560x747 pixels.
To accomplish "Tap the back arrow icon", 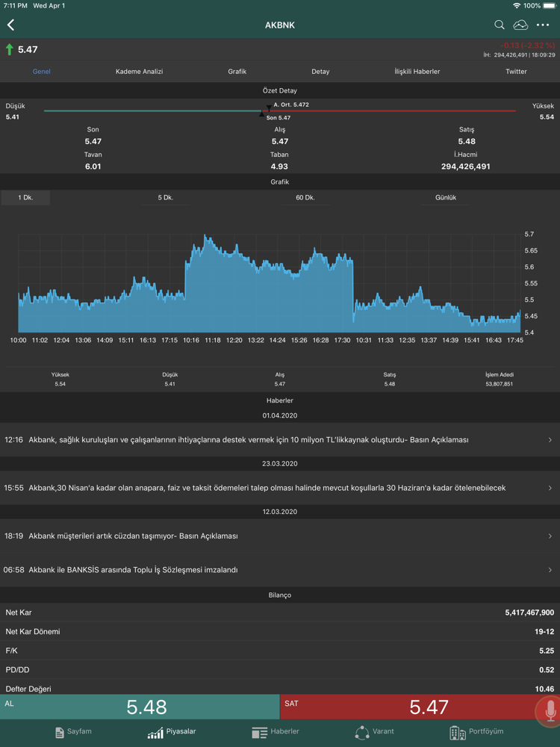I will click(11, 25).
